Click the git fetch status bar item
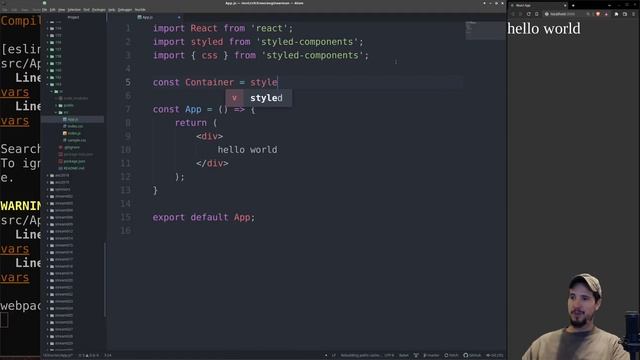640x360 pixels. [451, 356]
